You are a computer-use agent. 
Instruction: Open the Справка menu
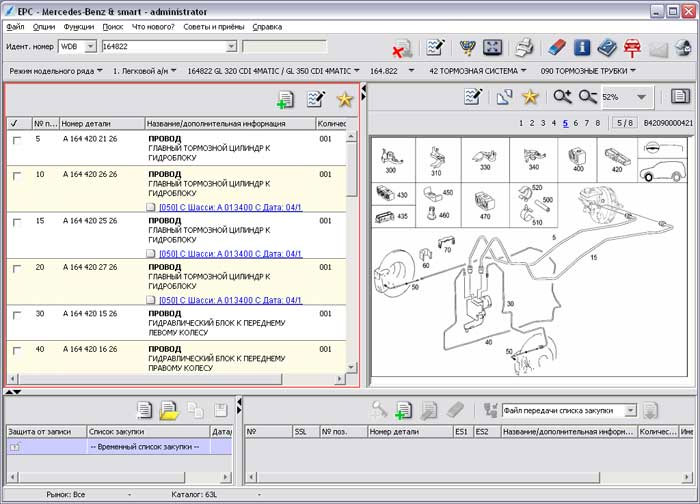tap(267, 27)
